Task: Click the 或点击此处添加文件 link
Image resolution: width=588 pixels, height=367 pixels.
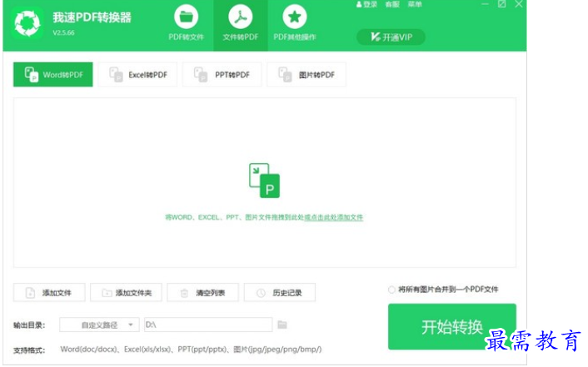Action: coord(334,217)
